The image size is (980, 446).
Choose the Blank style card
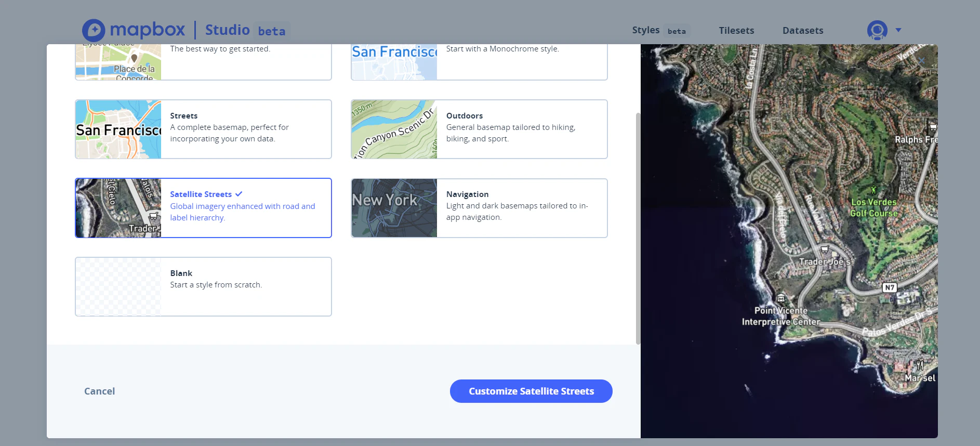203,287
